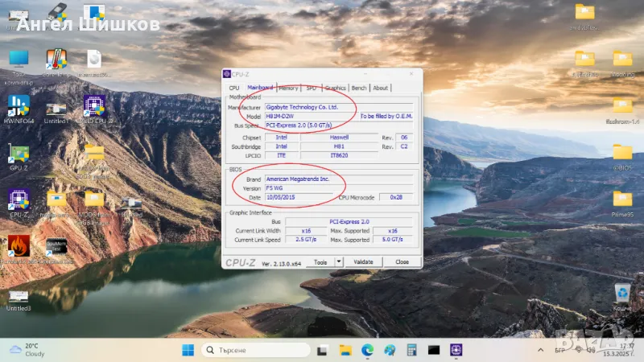Open File Explorer from the taskbar
The image size is (644, 362).
coord(346,350)
